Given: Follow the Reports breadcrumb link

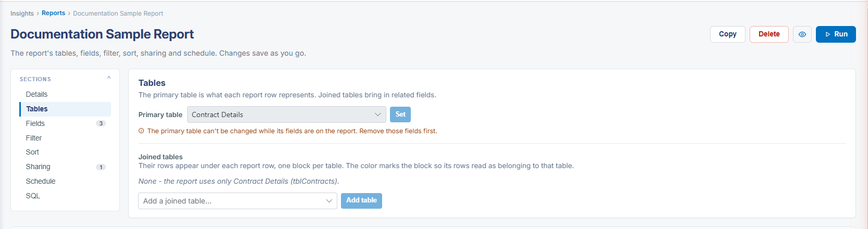Looking at the screenshot, I should coord(53,13).
